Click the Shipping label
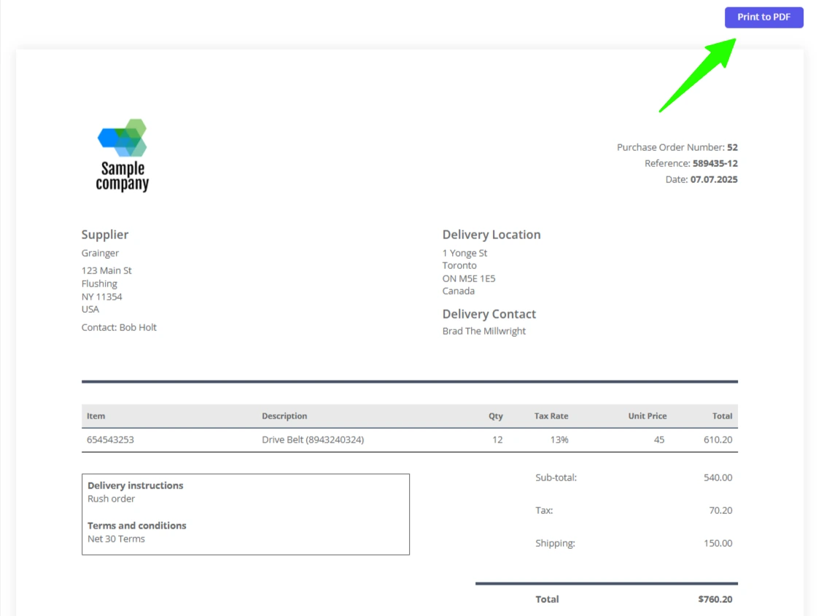The image size is (840, 616). 555,543
